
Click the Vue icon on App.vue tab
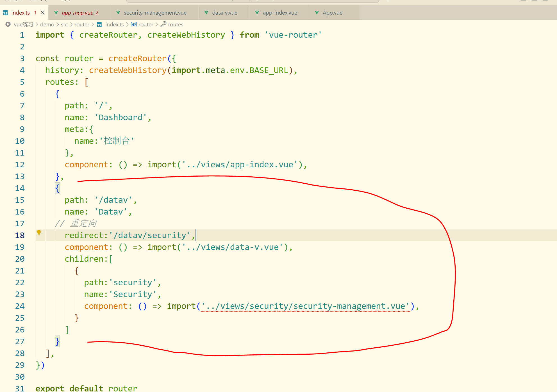(x=317, y=13)
